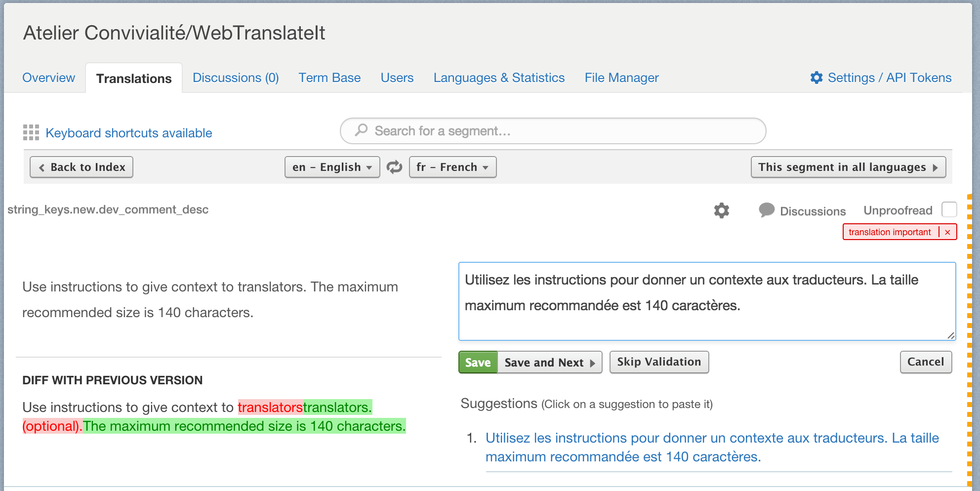980x491 pixels.
Task: Open the File Manager tab
Action: pyautogui.click(x=621, y=78)
